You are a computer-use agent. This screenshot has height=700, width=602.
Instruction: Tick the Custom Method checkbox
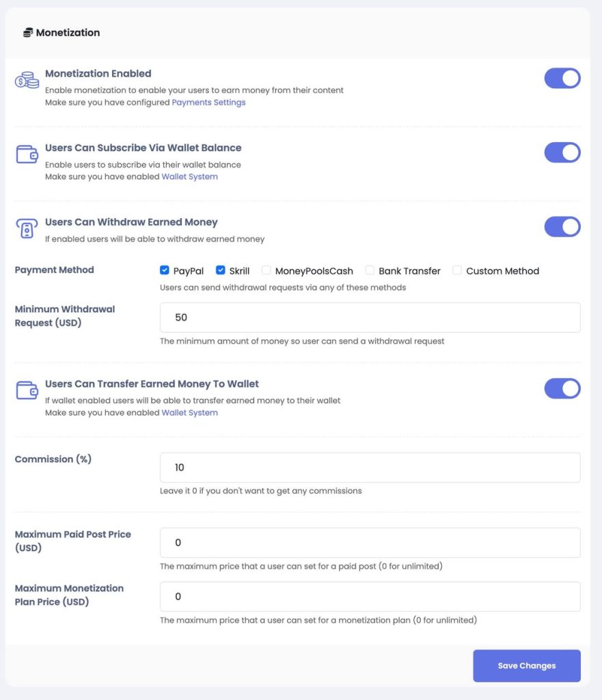[457, 270]
